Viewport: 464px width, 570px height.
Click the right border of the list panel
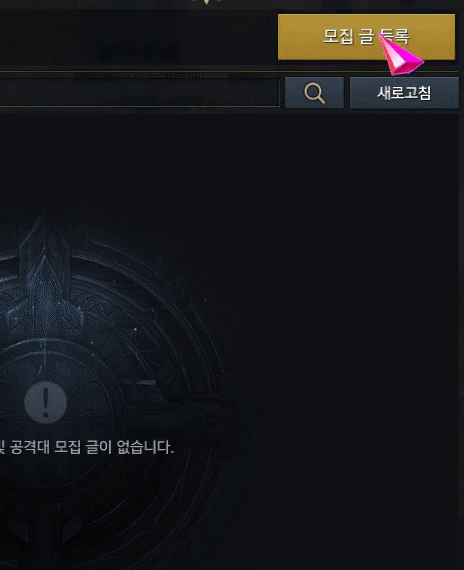click(460, 327)
